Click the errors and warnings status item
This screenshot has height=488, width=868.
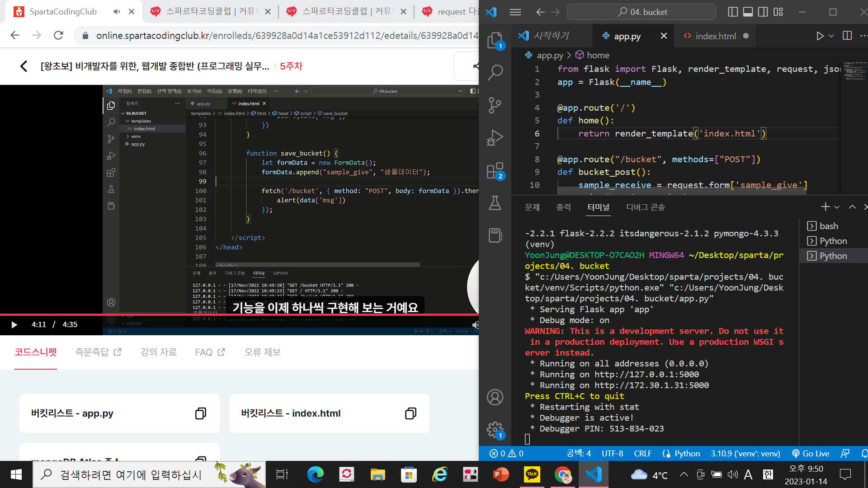tap(506, 453)
